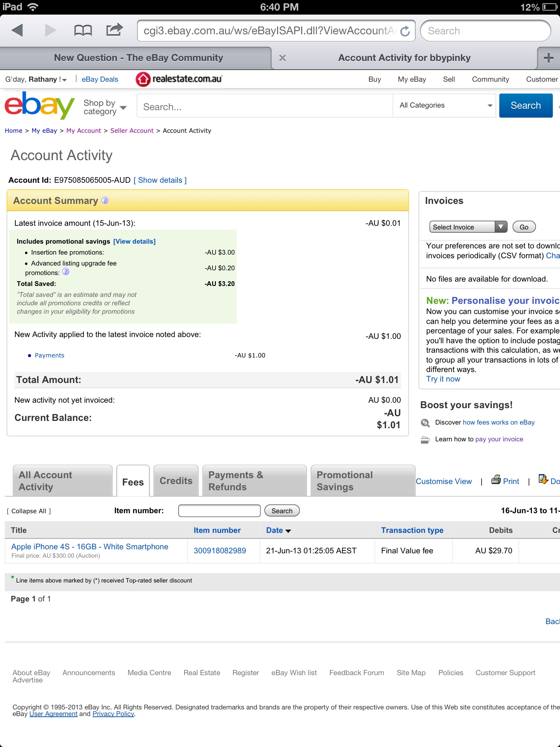The height and width of the screenshot is (747, 560).
Task: Click the blue Search button
Action: [526, 105]
